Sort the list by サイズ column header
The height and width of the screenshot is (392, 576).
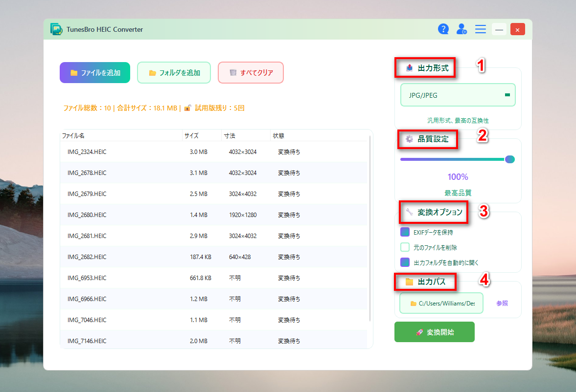pos(191,135)
